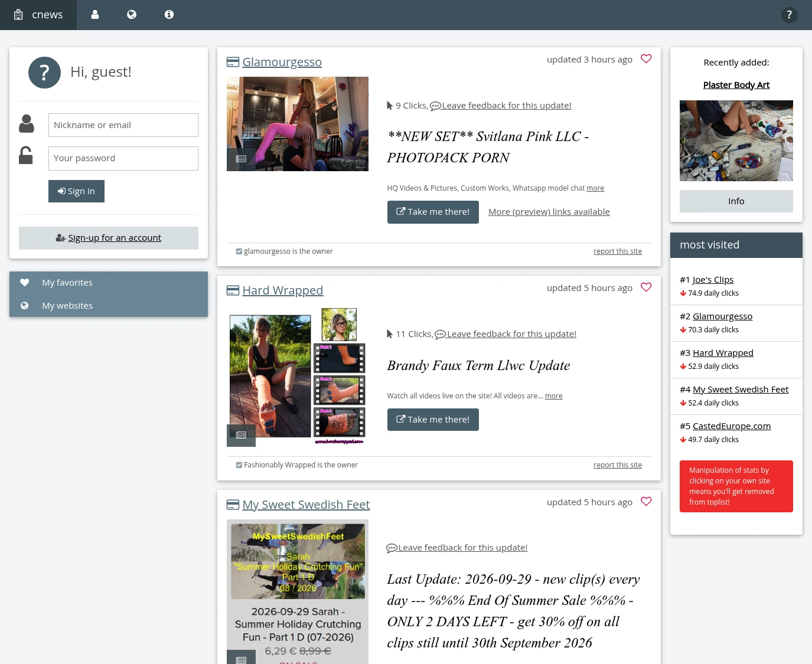This screenshot has height=664, width=812.
Task: Open the info icon in top bar
Action: [169, 15]
